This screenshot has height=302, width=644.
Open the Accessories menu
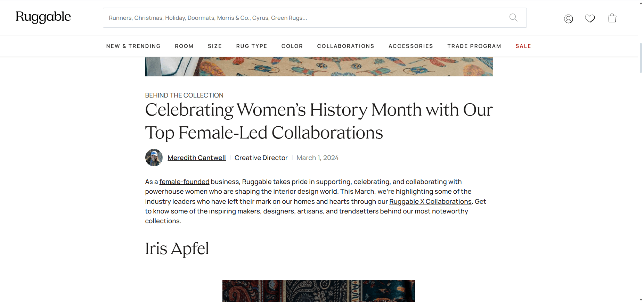coord(411,46)
